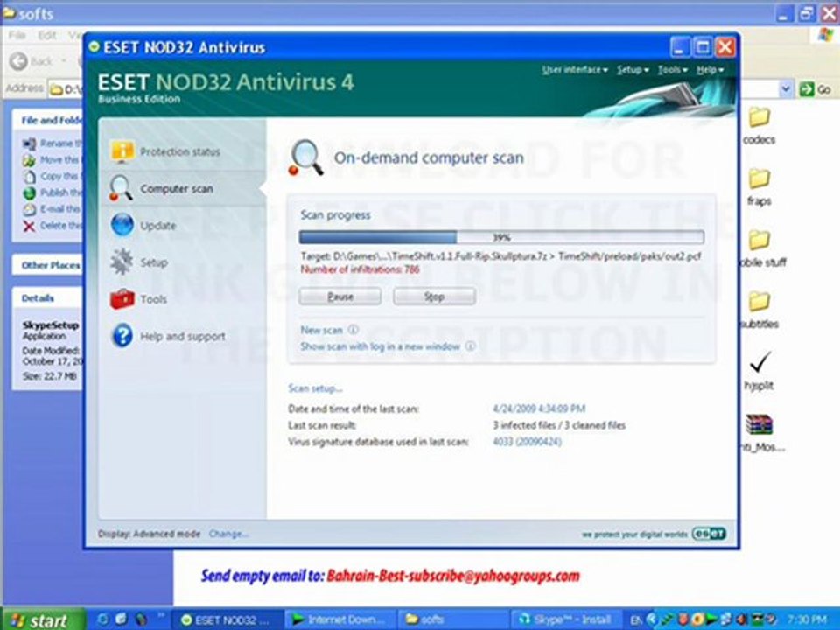840x630 pixels.
Task: Minimize the ESET NOD32 Antivirus window
Action: coord(680,47)
